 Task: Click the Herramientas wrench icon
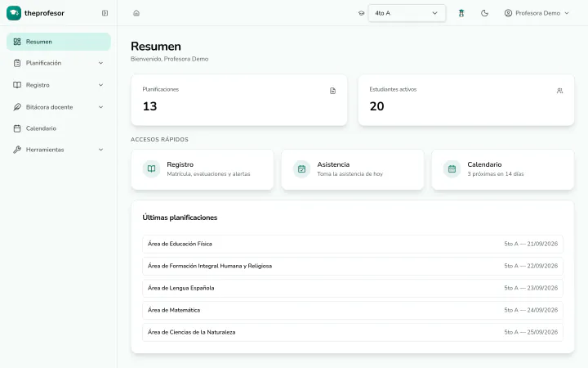(x=17, y=150)
